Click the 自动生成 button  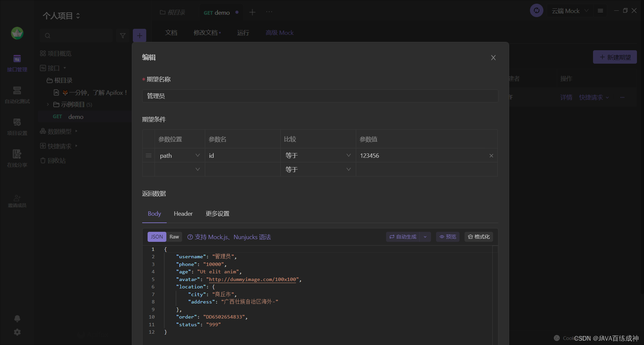[x=403, y=237]
